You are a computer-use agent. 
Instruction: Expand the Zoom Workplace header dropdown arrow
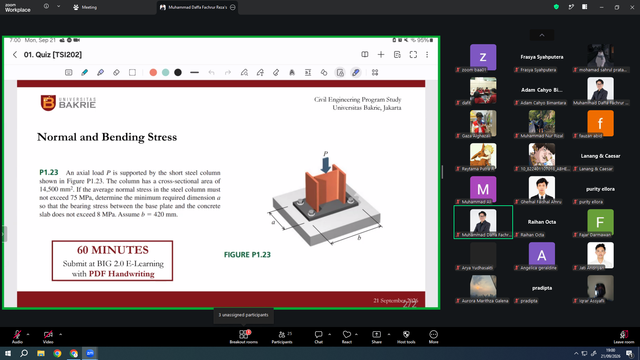tap(58, 7)
